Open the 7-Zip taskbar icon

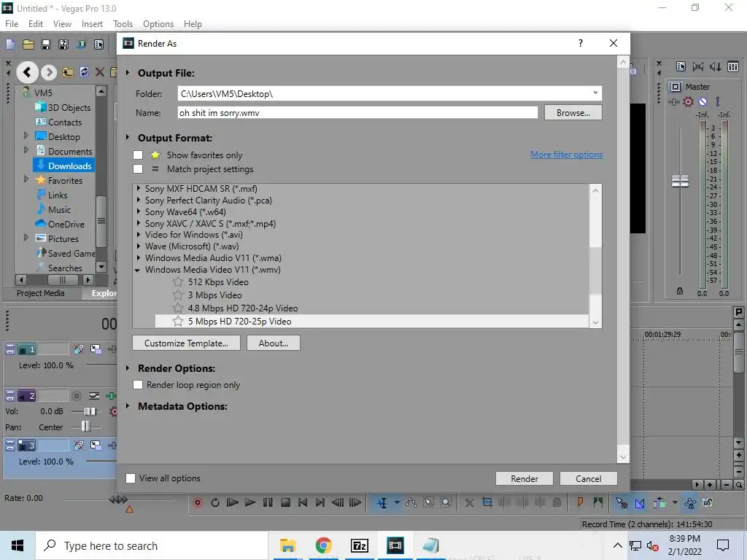[x=359, y=545]
